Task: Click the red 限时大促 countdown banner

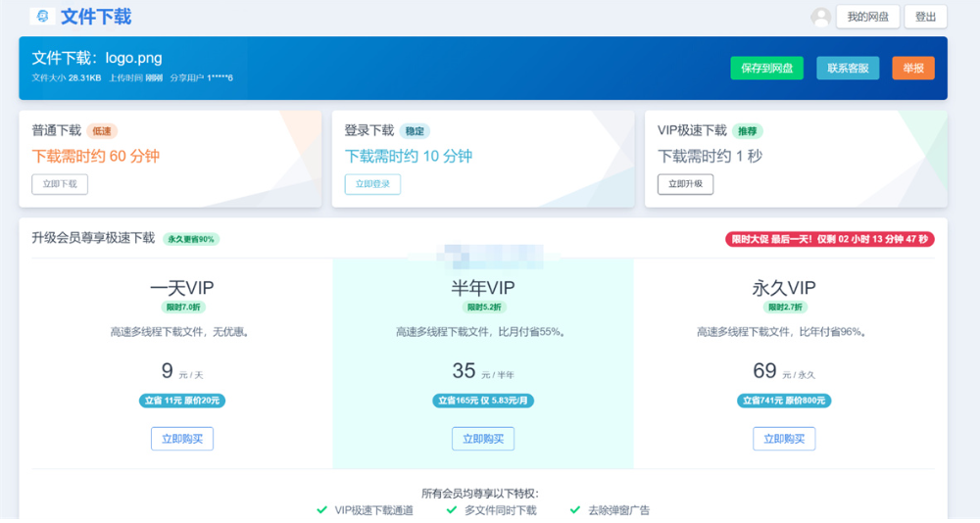Action: (829, 239)
